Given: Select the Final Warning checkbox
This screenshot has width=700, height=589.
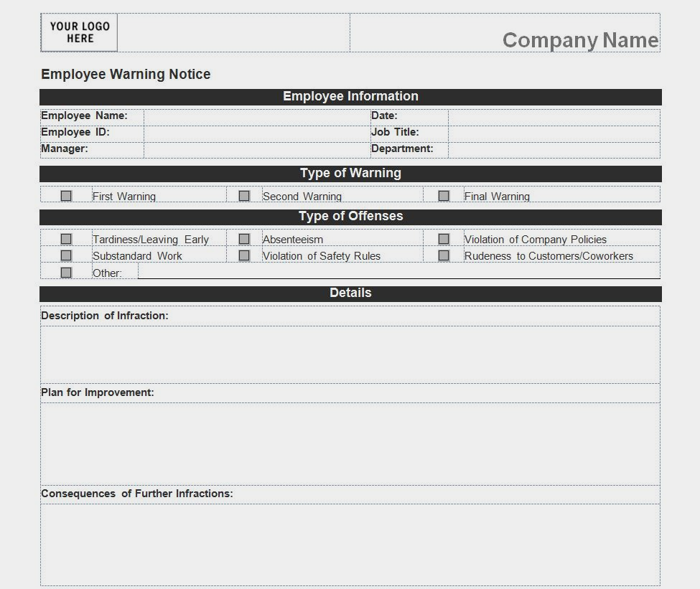Looking at the screenshot, I should 444,196.
